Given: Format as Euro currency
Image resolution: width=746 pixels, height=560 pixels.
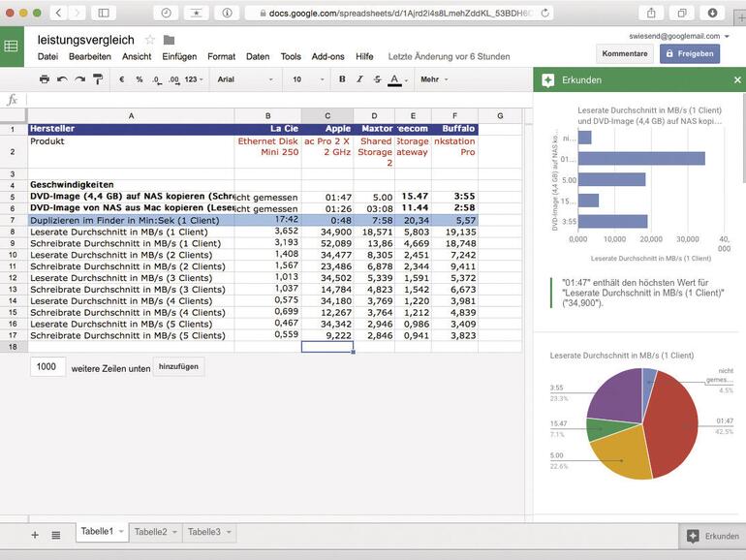Looking at the screenshot, I should tap(122, 79).
